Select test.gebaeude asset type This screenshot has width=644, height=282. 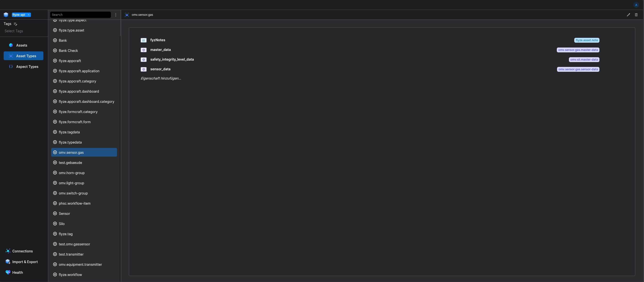pos(70,163)
